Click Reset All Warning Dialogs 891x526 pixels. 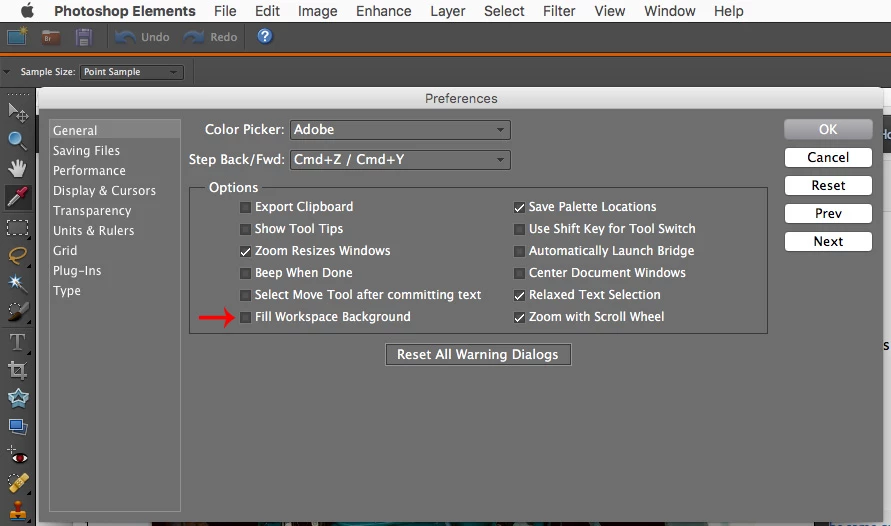tap(478, 354)
